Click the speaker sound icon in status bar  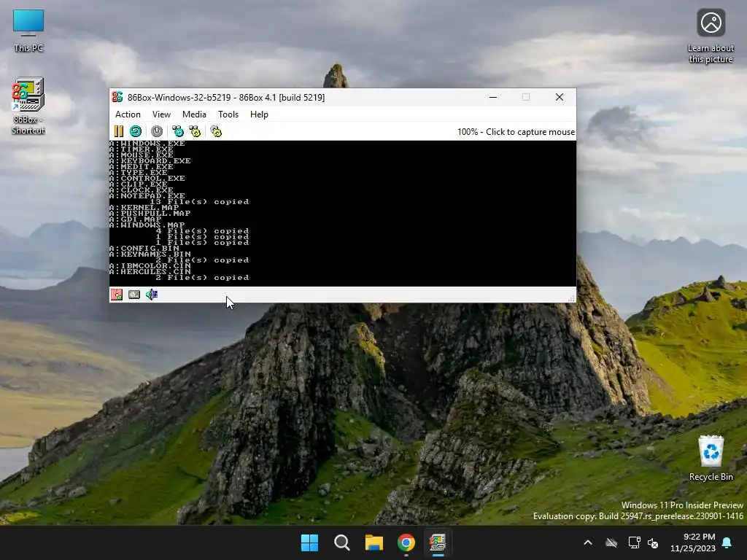[152, 295]
